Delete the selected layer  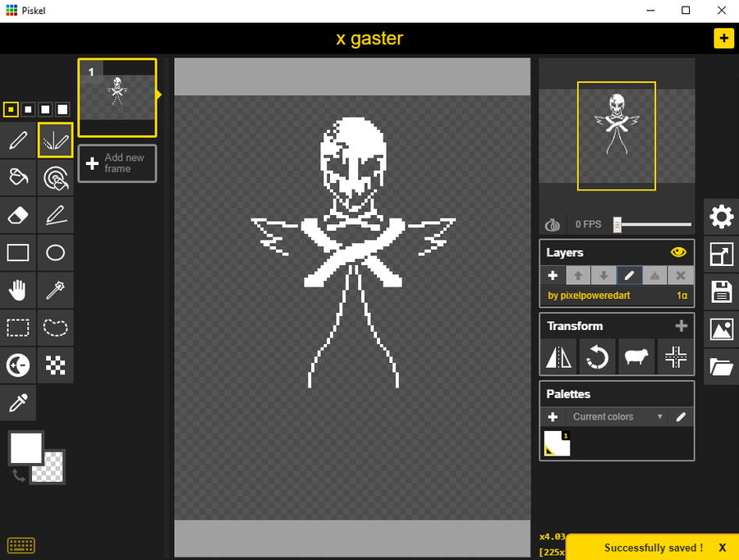click(x=681, y=275)
